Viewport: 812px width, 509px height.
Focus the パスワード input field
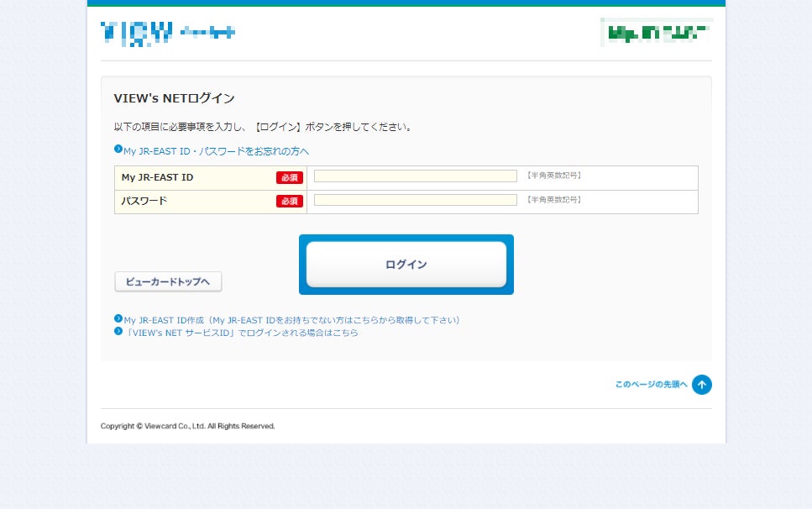click(x=416, y=200)
